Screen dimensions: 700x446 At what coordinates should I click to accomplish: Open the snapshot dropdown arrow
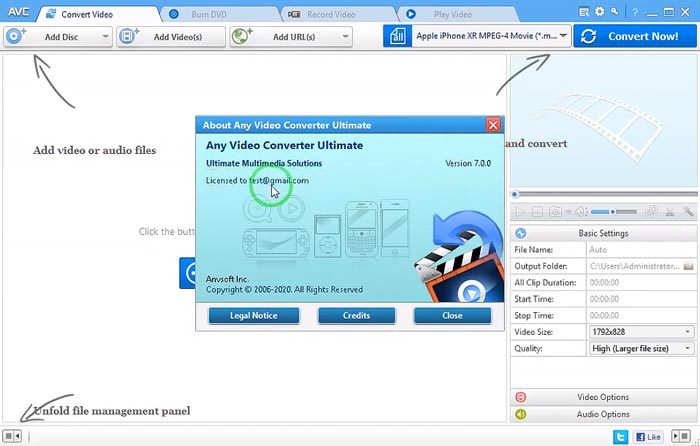click(568, 213)
